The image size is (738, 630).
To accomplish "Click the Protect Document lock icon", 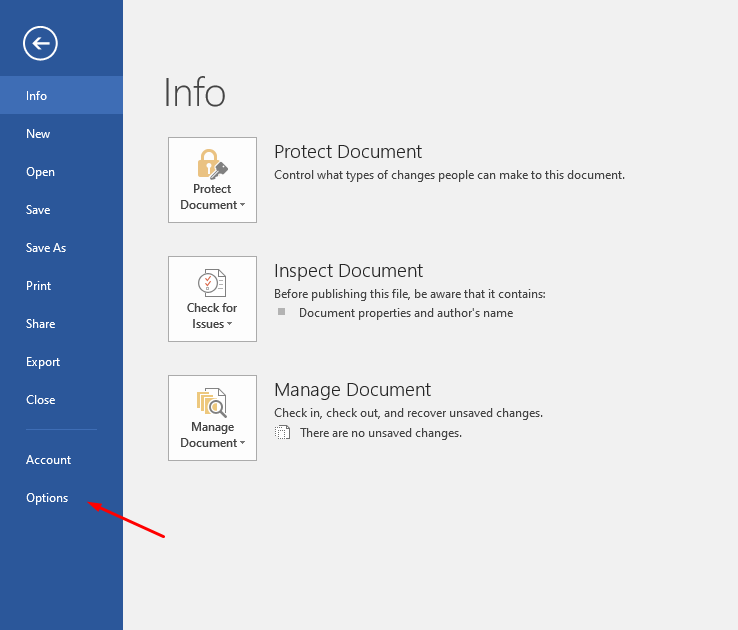I will coord(212,164).
